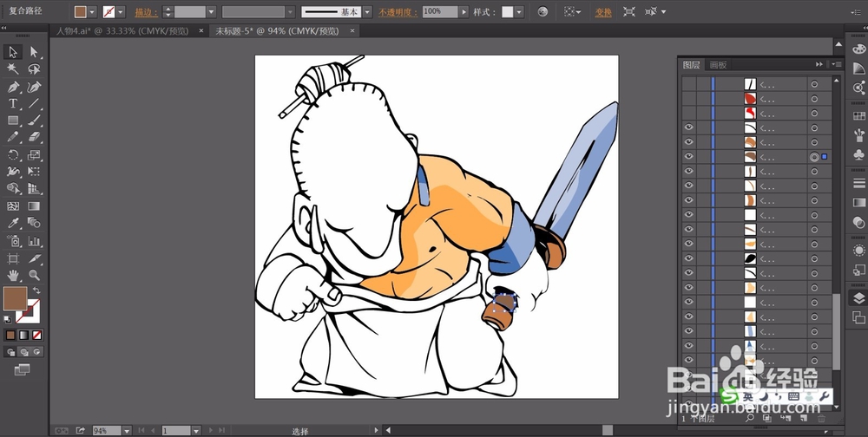Screen dimensions: 868x437
Task: Select the Type tool
Action: [13, 103]
